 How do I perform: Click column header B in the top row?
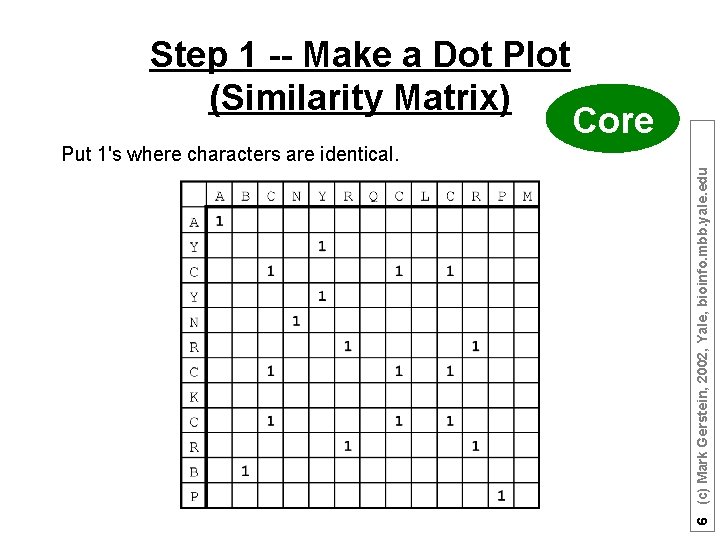tap(245, 196)
